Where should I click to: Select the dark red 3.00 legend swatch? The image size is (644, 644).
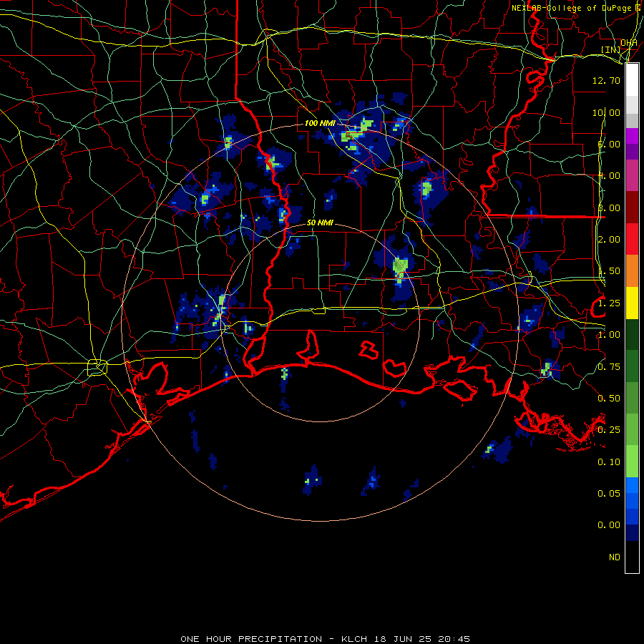tap(632, 208)
